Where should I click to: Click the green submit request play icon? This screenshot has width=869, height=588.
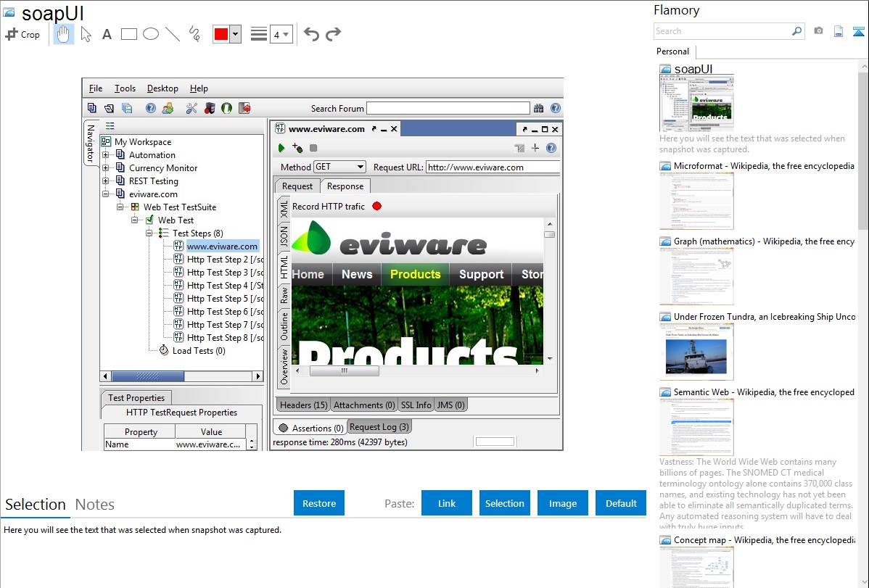point(281,148)
